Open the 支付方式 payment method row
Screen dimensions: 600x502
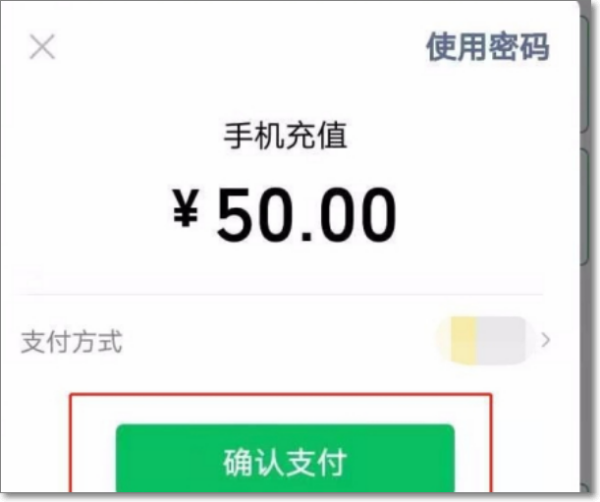pos(285,341)
